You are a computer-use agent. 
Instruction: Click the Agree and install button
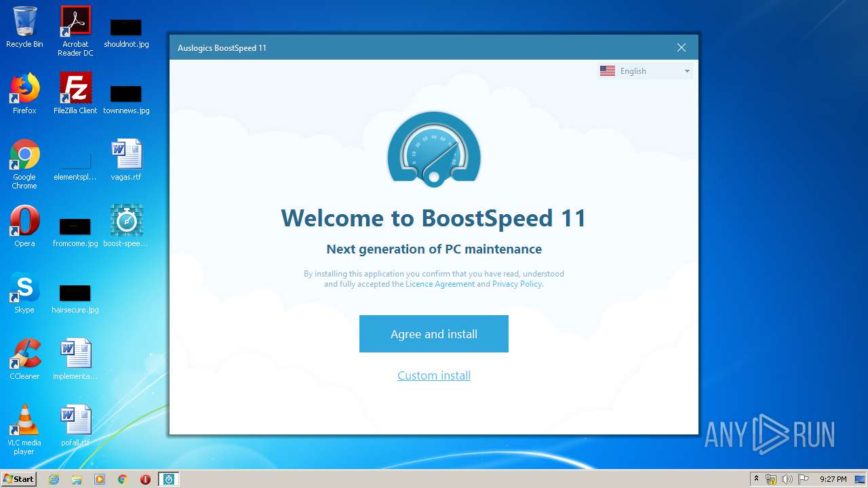[434, 333]
